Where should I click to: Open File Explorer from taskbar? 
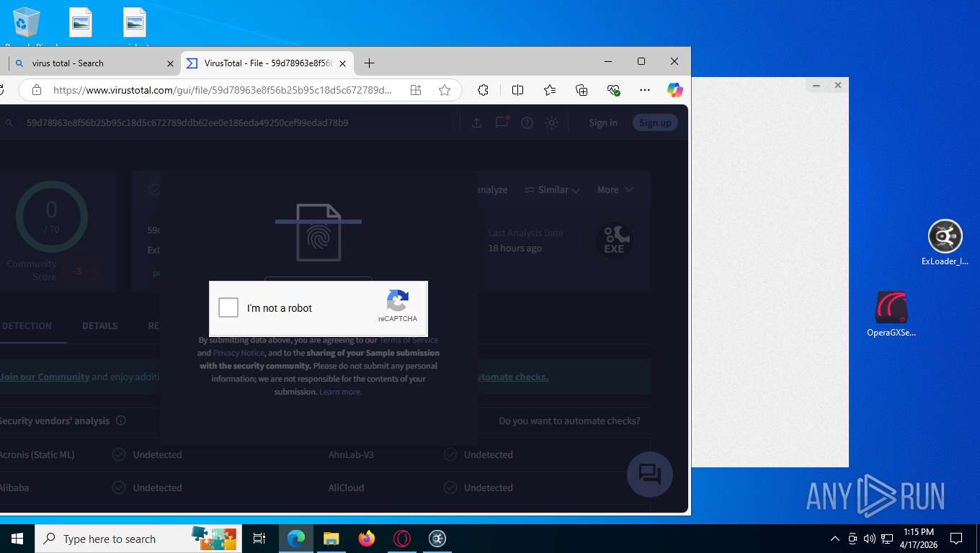coord(331,539)
